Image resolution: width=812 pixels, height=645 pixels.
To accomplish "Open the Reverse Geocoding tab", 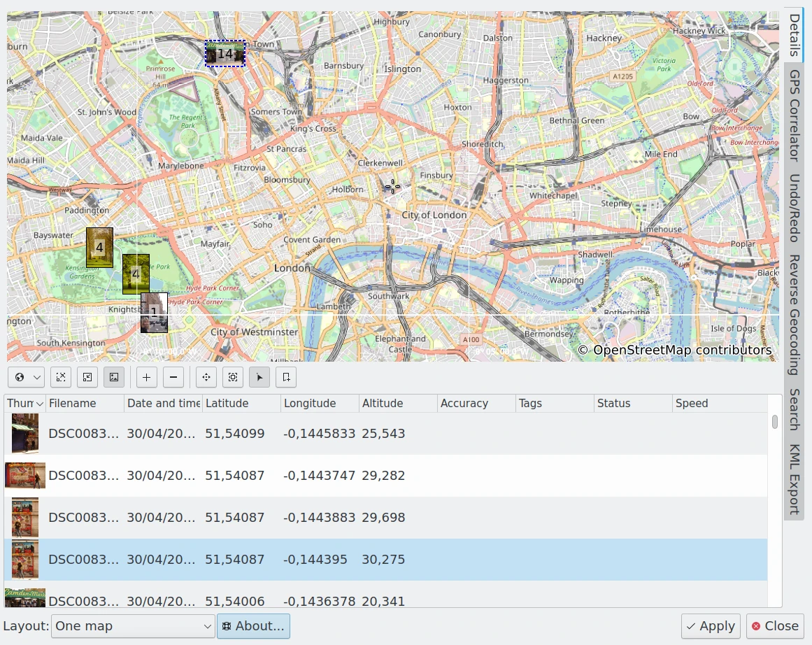I will point(795,315).
